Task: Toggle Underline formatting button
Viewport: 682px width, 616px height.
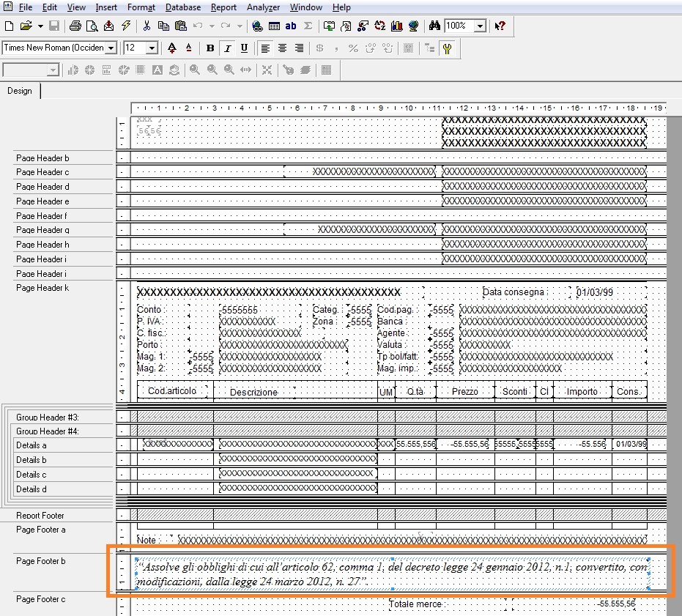Action: tap(243, 48)
